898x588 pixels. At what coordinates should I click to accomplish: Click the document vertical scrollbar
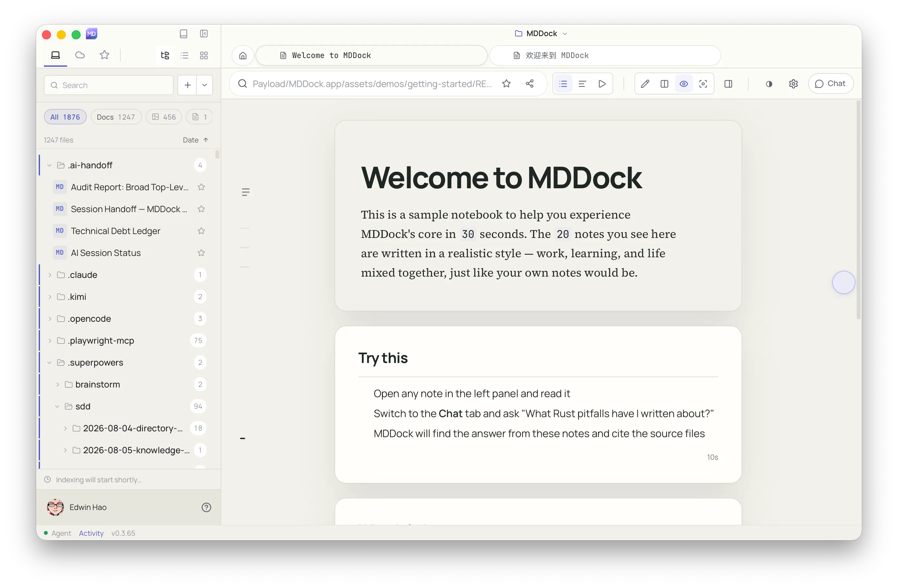point(858,210)
